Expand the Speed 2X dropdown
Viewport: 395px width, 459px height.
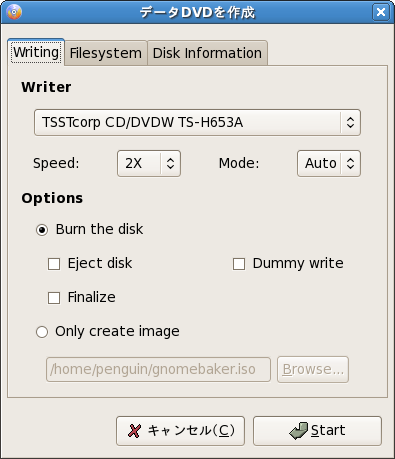point(149,163)
